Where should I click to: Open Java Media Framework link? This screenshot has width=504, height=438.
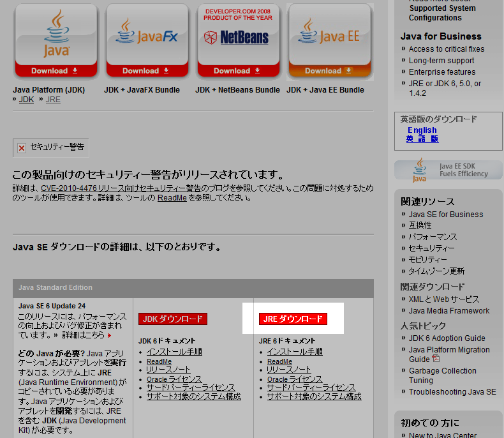[x=449, y=311]
